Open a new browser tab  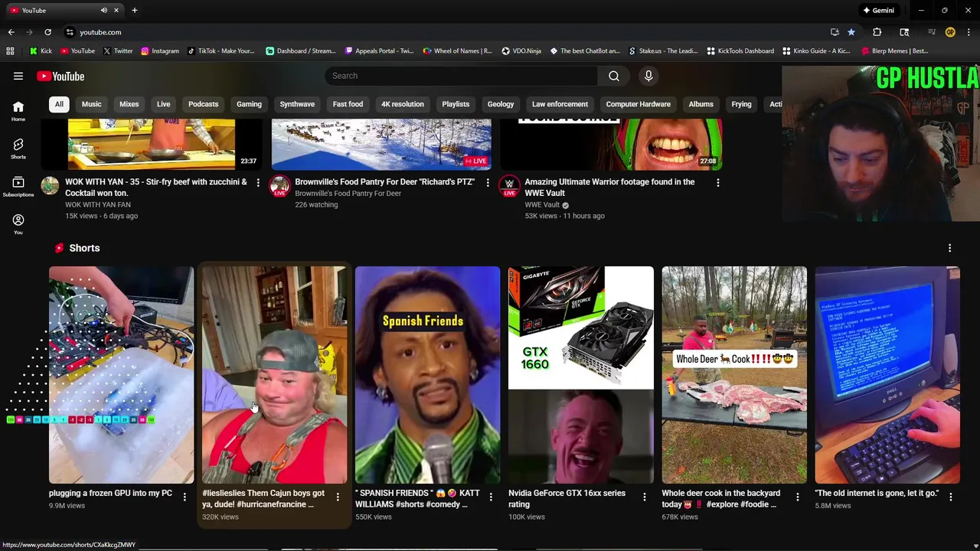[x=135, y=10]
